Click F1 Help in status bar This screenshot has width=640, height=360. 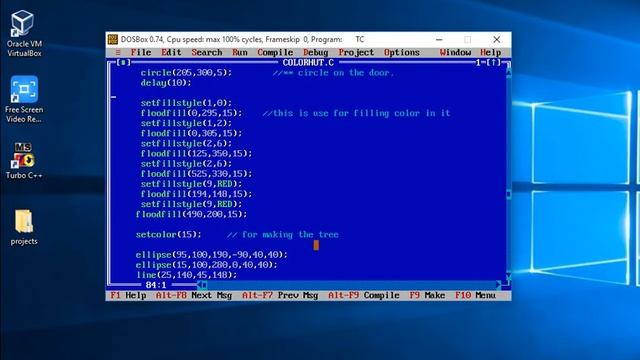(128, 295)
